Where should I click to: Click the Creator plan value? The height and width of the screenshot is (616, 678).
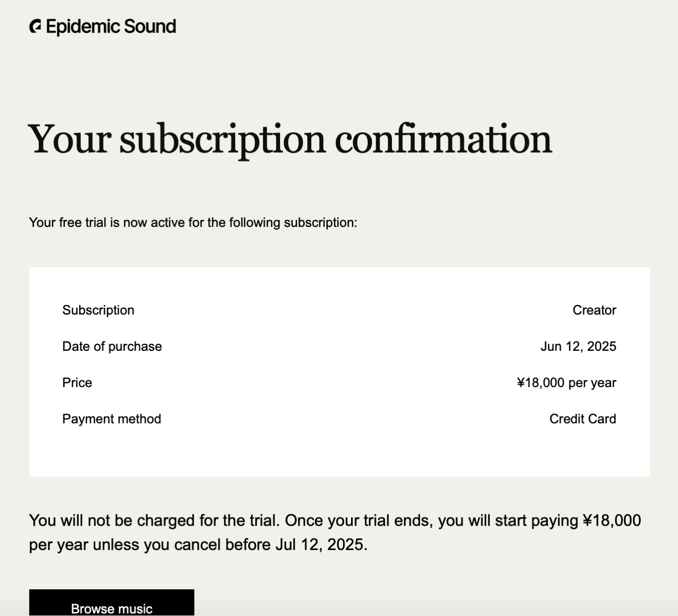point(594,310)
